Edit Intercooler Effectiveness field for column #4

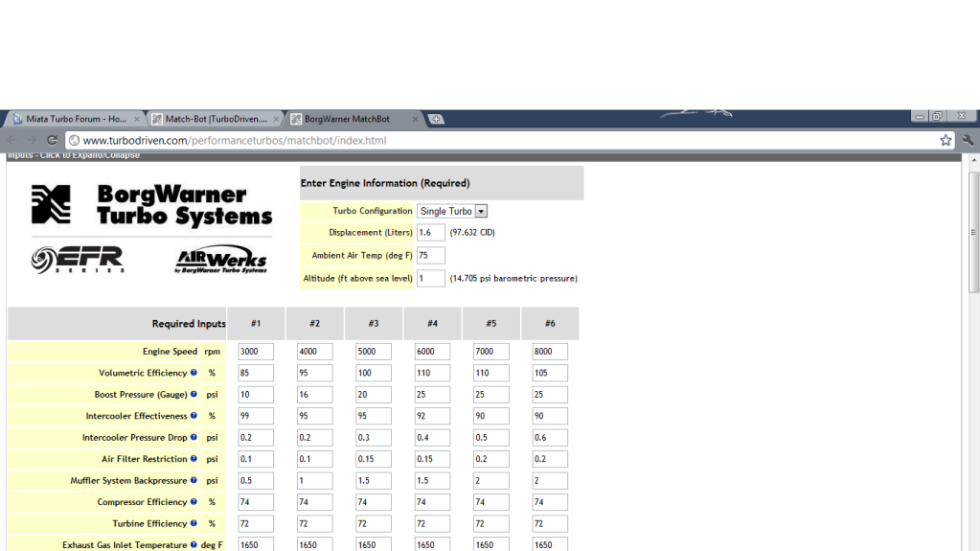click(x=432, y=416)
